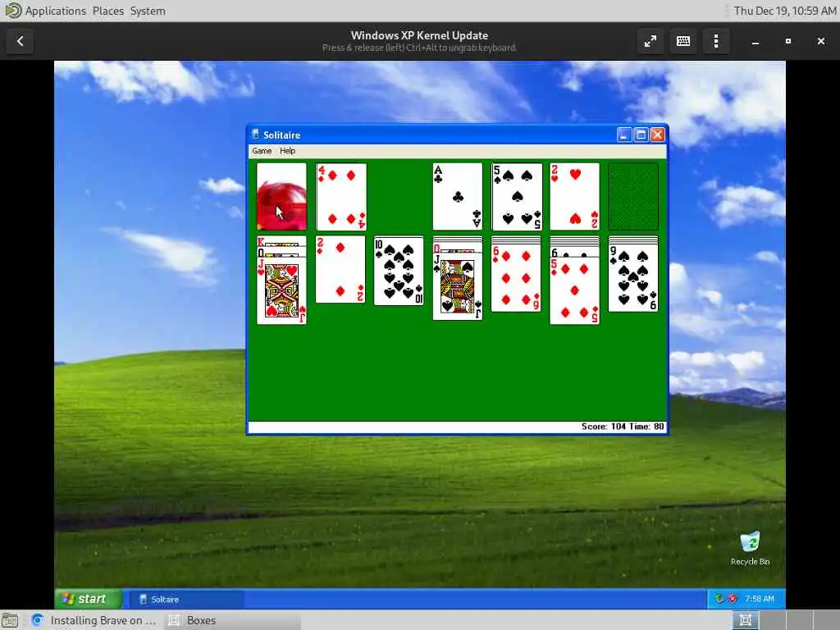Click the red-back stock deck
Viewport: 840px width, 630px height.
[281, 197]
